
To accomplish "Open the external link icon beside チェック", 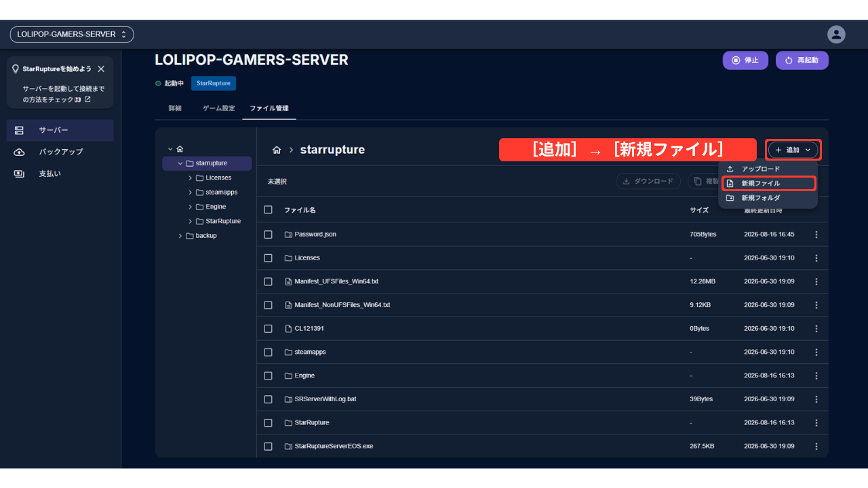I will coord(87,100).
